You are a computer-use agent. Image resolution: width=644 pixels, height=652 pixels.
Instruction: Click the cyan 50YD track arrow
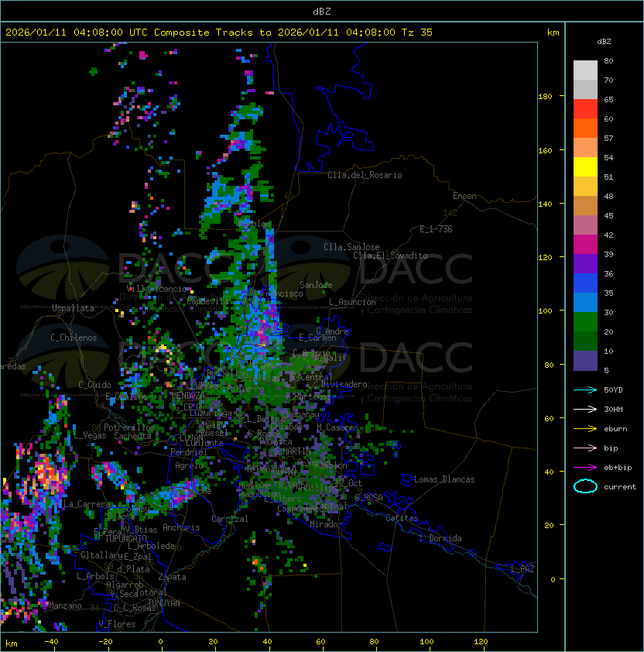click(585, 389)
